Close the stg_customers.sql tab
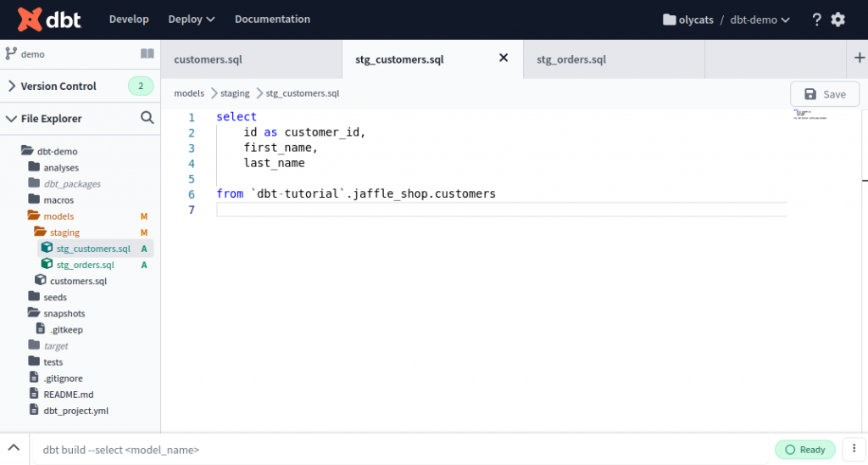The width and height of the screenshot is (868, 465). coord(504,58)
